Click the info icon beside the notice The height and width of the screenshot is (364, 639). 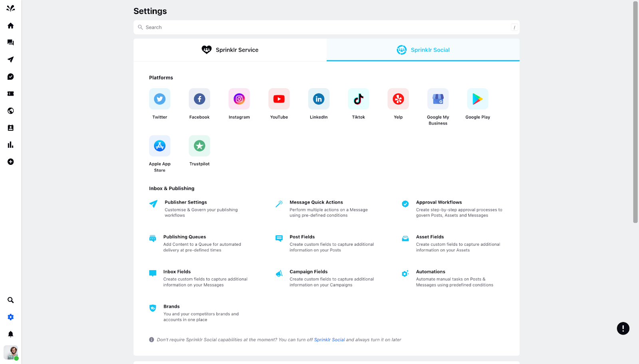151,340
